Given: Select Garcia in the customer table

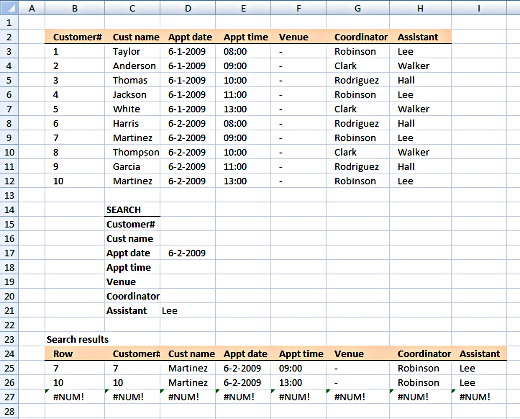Looking at the screenshot, I should tap(132, 166).
